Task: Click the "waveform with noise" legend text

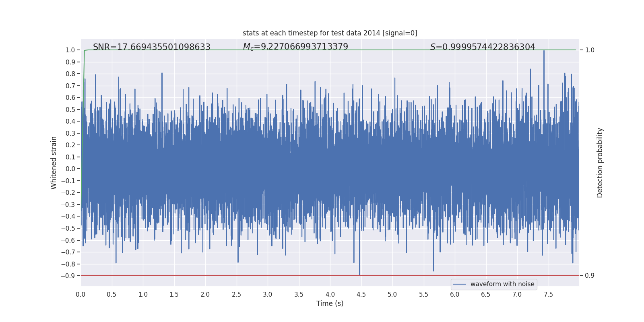Action: [502, 284]
